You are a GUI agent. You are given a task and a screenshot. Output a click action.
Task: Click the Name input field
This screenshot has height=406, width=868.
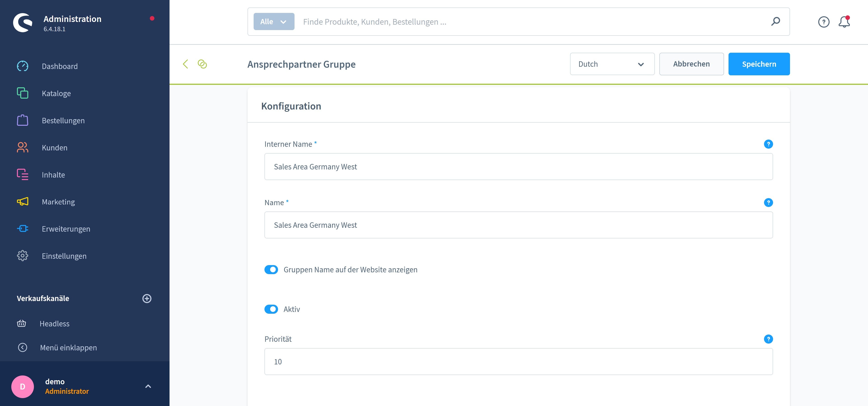pos(518,225)
